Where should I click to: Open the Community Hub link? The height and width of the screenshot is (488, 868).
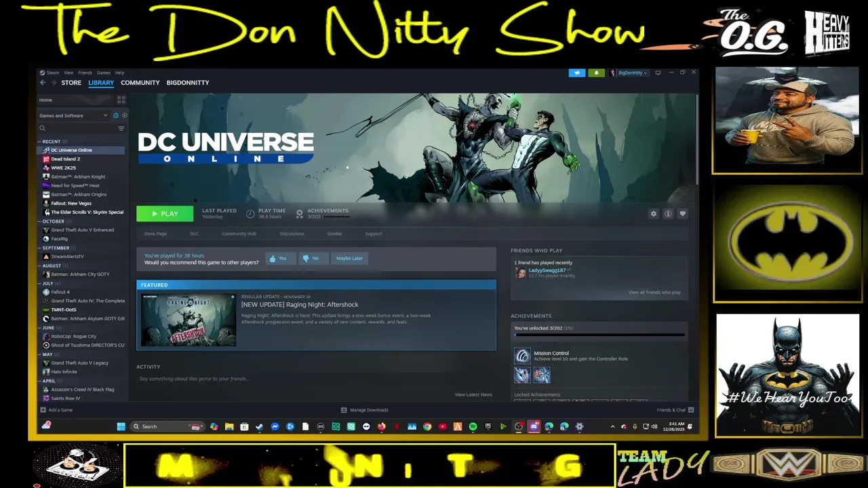(239, 234)
